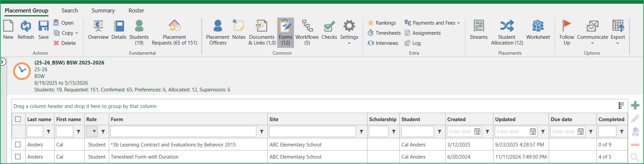Open Workflows (5) icon

(x=307, y=26)
